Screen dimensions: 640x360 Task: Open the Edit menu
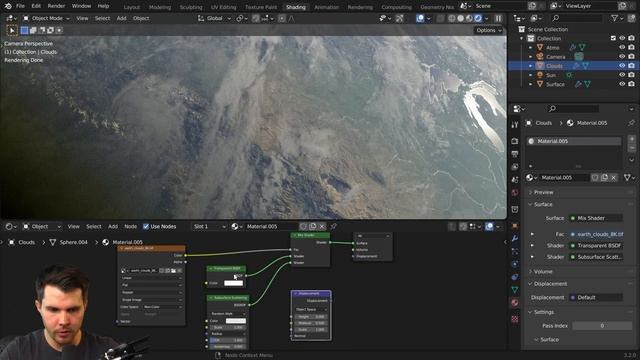36,6
